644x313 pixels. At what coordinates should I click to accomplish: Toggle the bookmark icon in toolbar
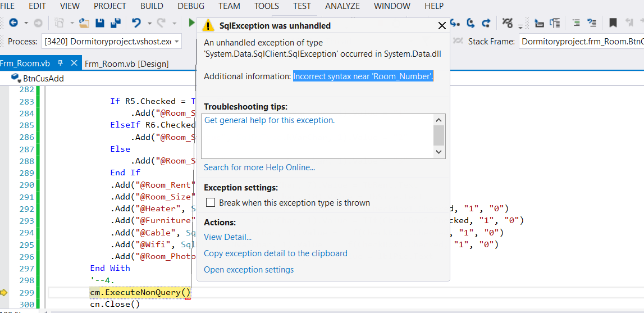click(x=613, y=23)
